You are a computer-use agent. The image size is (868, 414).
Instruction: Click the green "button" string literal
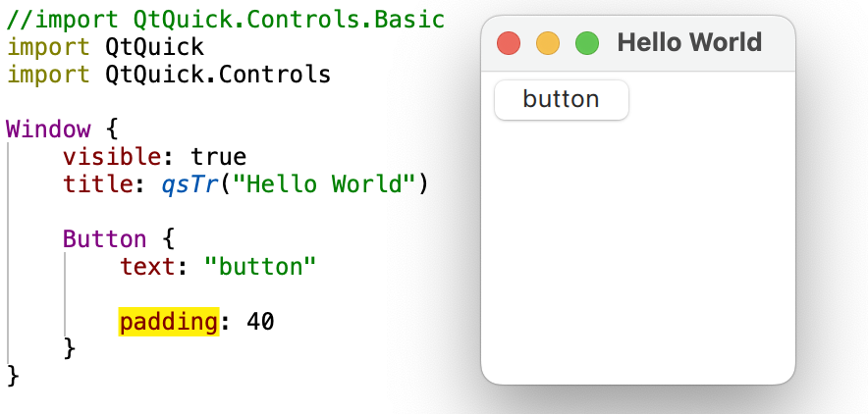tap(260, 267)
